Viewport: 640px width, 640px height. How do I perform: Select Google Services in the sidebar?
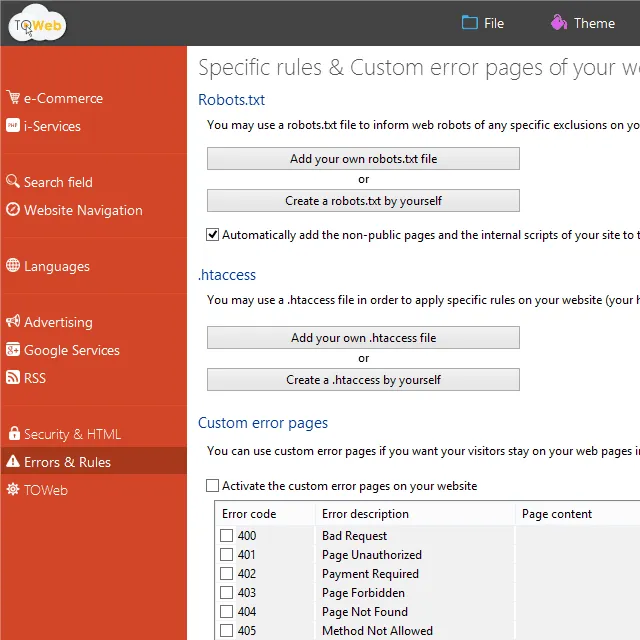[71, 350]
